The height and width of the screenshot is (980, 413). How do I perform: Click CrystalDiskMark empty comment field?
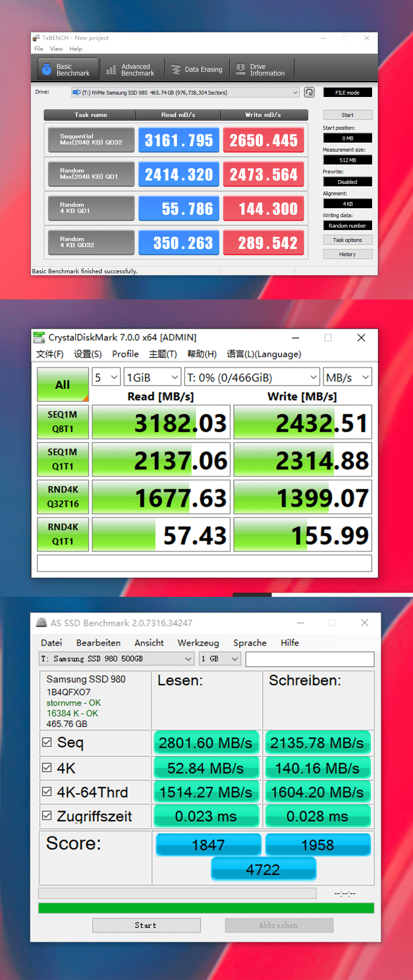205,563
